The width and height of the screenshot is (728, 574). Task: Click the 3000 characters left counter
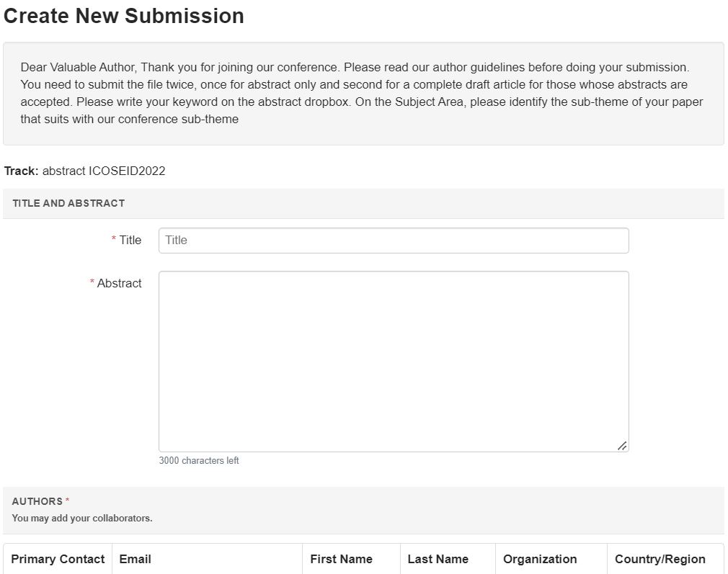[199, 460]
